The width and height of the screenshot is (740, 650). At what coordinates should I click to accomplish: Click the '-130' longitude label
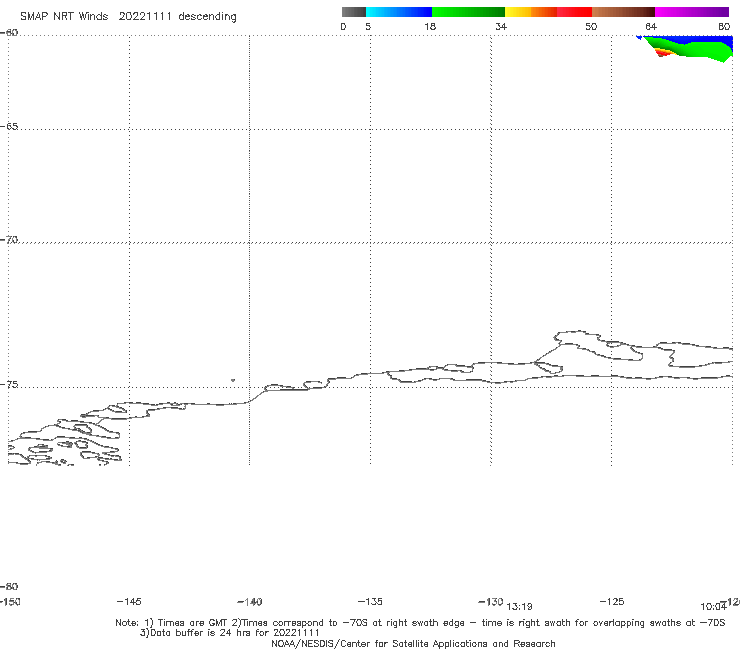click(491, 602)
